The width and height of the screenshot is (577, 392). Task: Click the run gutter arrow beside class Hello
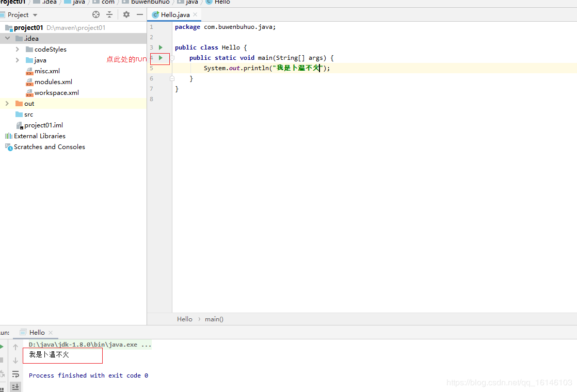161,47
